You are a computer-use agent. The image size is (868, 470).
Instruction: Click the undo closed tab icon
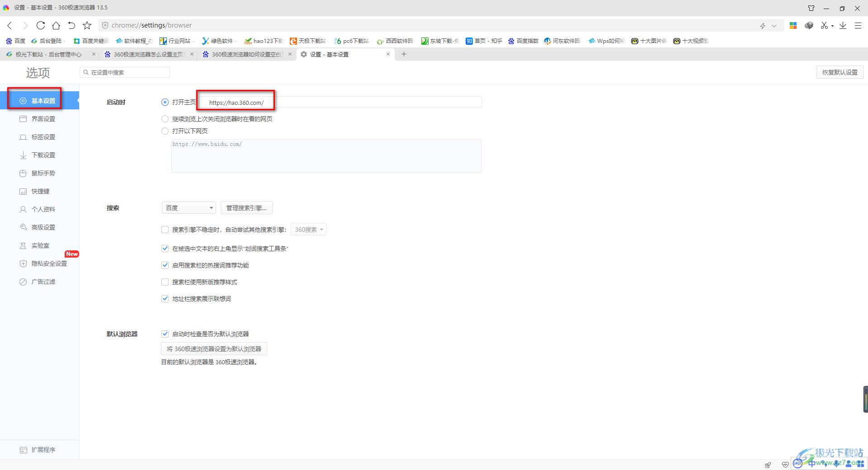tap(71, 26)
